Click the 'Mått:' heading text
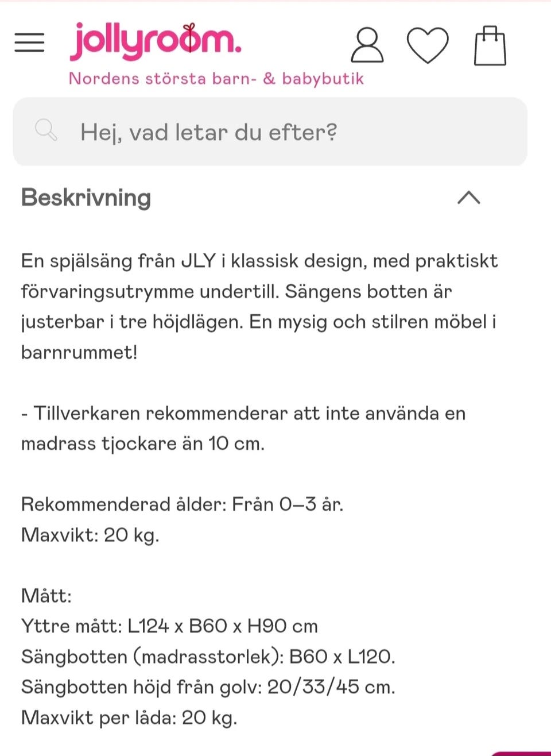Screen dimensions: 551x756 [x=46, y=596]
